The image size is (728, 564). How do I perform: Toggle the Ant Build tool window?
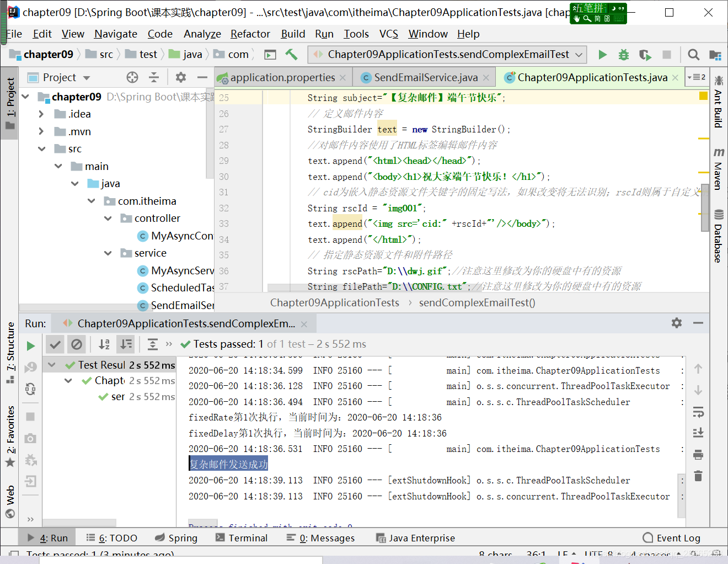pyautogui.click(x=718, y=101)
